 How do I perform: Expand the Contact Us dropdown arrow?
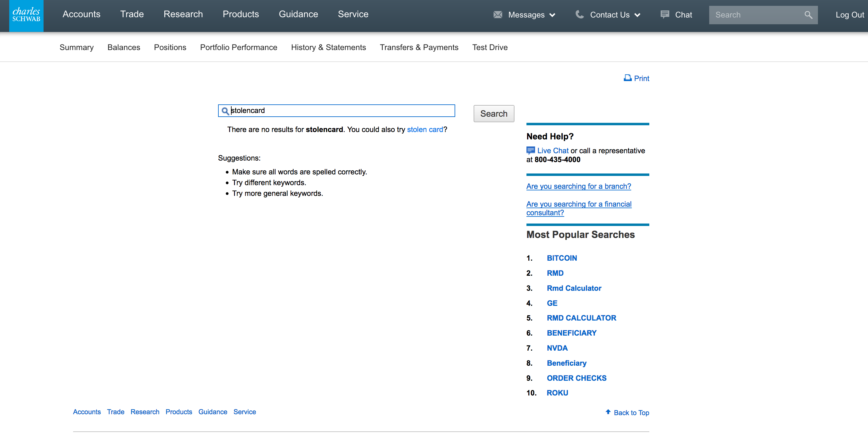point(637,15)
